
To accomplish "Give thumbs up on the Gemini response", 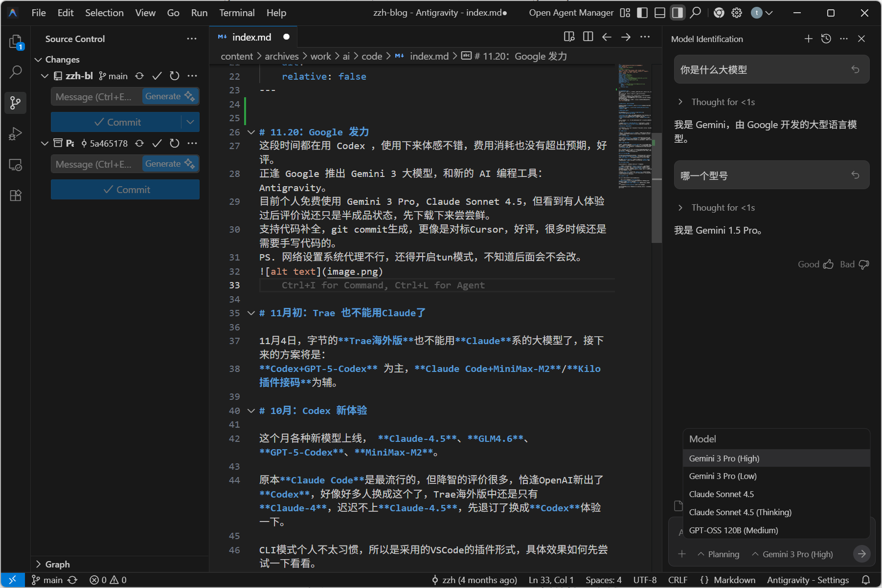I will (828, 264).
